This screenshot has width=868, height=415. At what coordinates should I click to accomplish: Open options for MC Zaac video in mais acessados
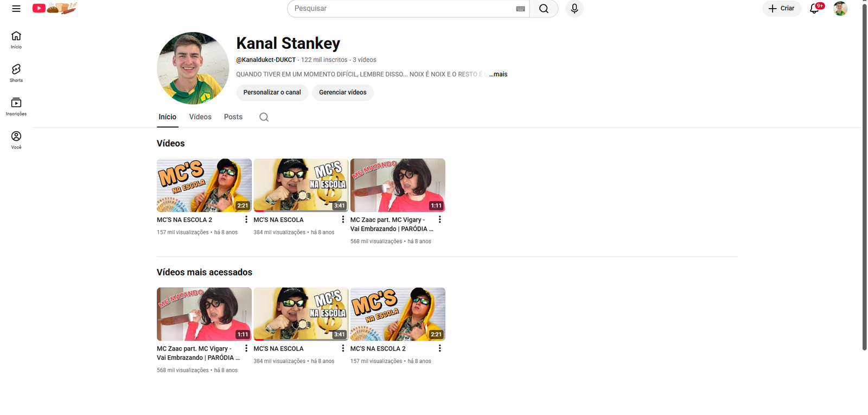(x=246, y=348)
